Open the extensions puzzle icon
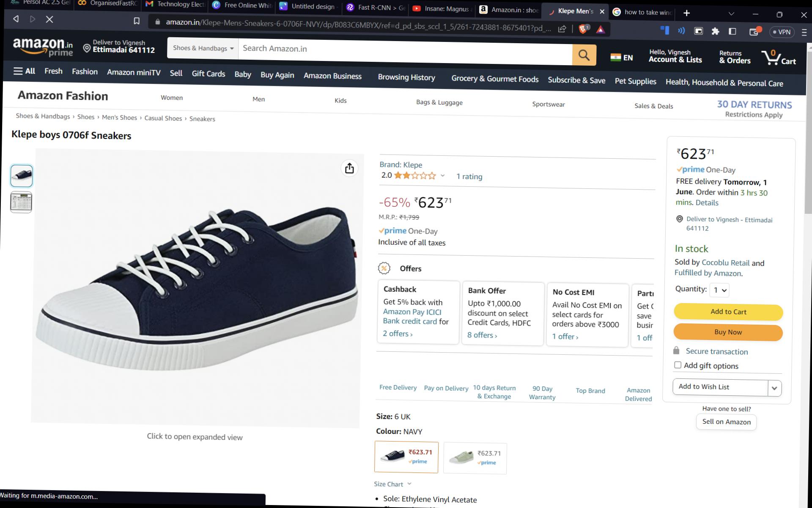The image size is (812, 508). 715,31
